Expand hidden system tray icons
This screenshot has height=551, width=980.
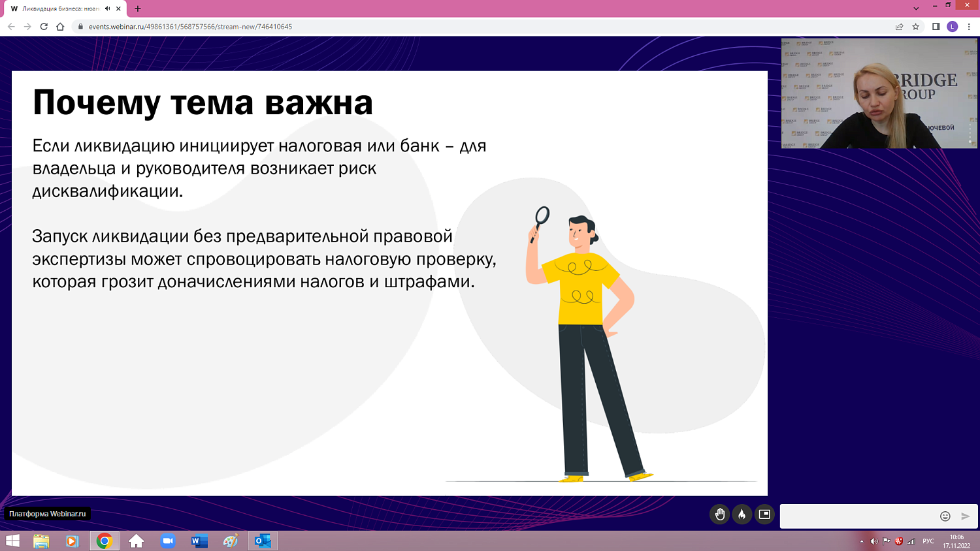tap(863, 541)
